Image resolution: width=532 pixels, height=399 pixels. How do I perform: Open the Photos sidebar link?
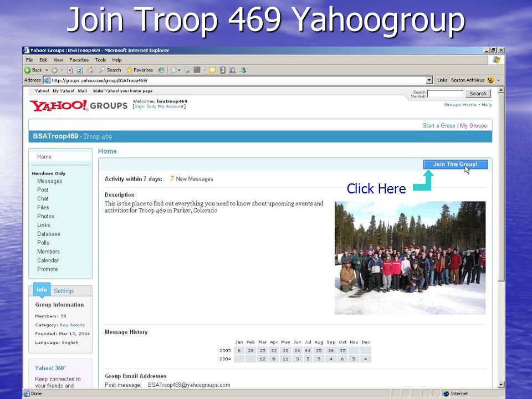coord(46,216)
